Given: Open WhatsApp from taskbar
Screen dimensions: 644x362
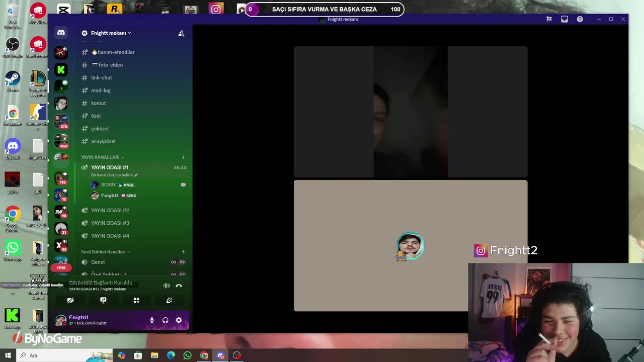Looking at the screenshot, I should tap(187, 355).
